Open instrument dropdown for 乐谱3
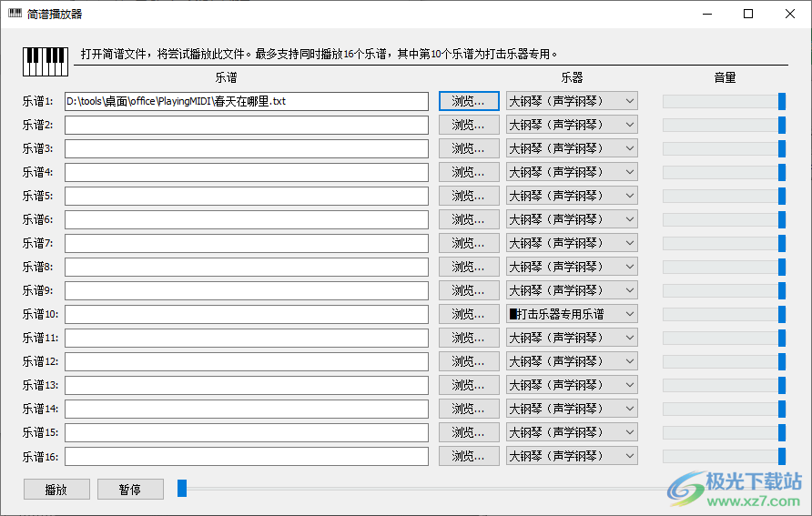 572,148
